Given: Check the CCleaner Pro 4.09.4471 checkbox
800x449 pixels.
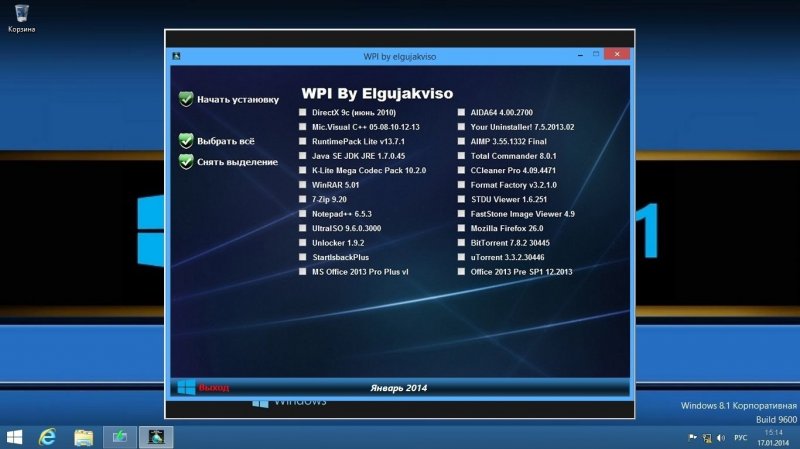Looking at the screenshot, I should point(461,170).
